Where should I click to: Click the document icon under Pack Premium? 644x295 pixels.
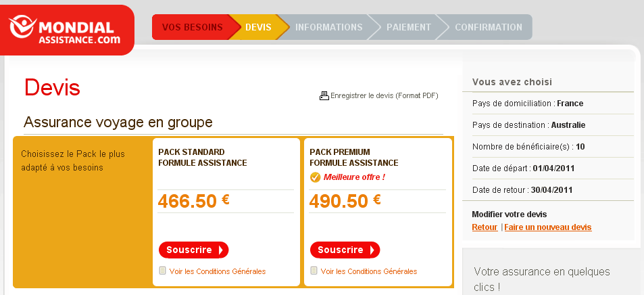tap(314, 271)
